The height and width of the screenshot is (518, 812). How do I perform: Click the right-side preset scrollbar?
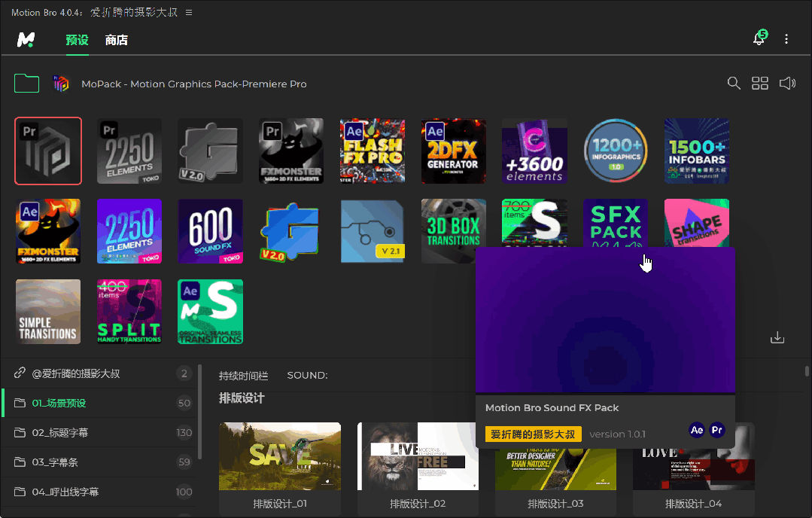coord(807,371)
